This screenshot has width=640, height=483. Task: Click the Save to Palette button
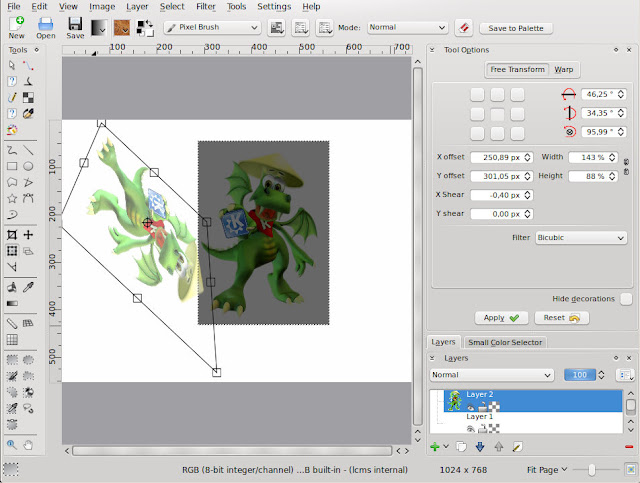click(516, 28)
